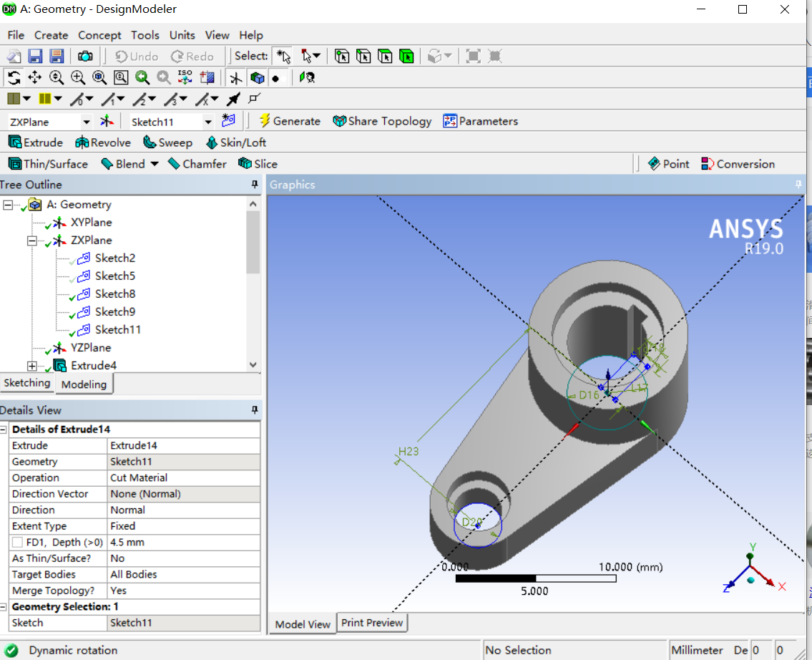Pin the Details View panel
Image resolution: width=812 pixels, height=660 pixels.
click(x=254, y=409)
